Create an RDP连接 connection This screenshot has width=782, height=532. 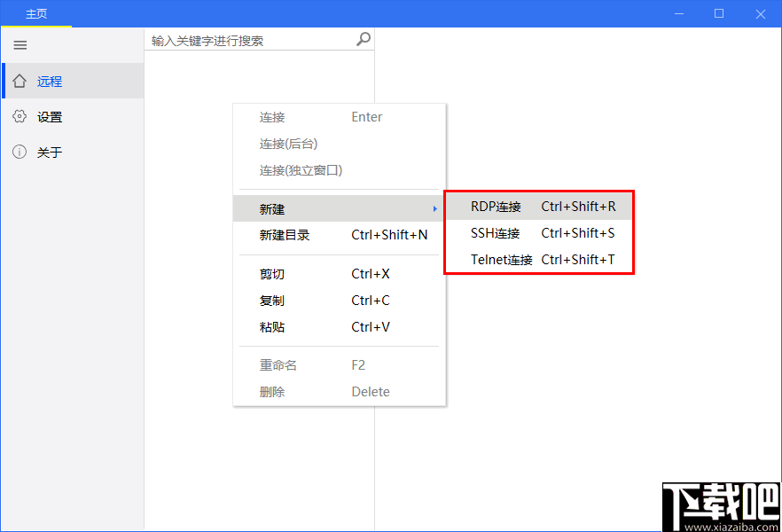pos(489,207)
